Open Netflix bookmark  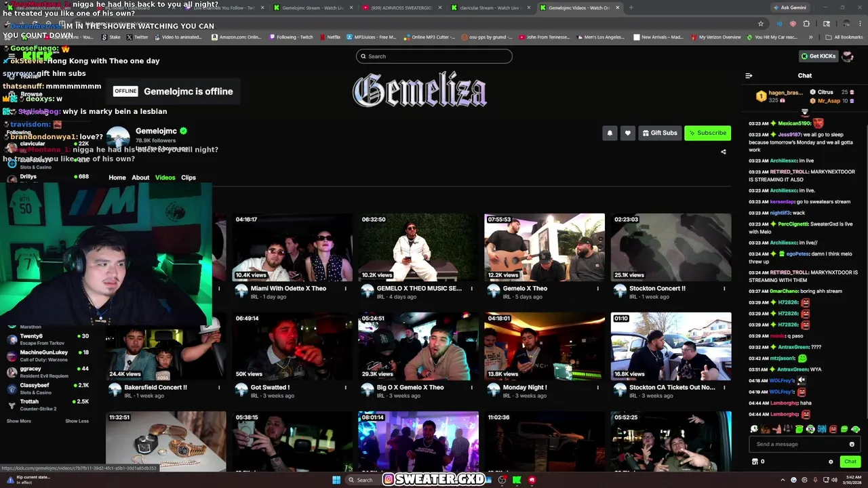(x=329, y=37)
